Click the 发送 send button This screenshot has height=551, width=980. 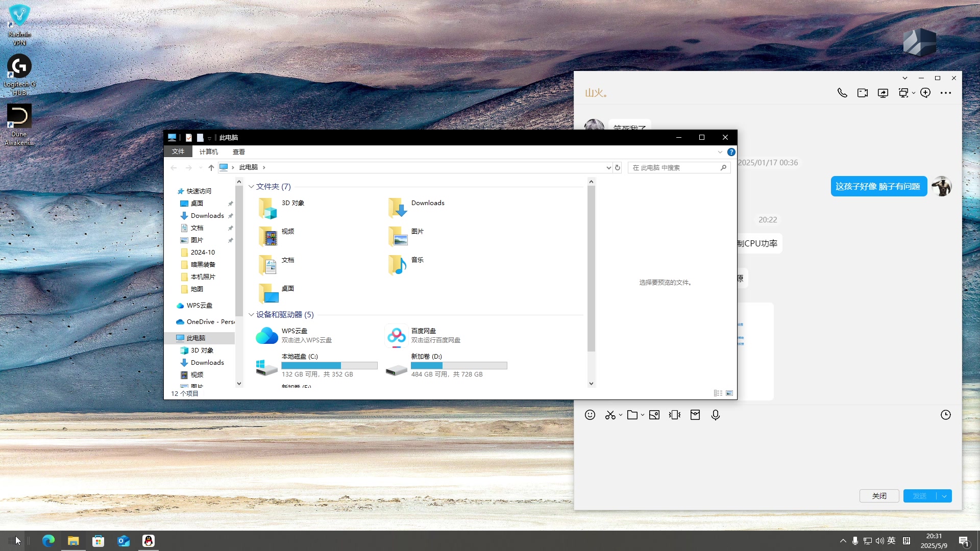920,496
